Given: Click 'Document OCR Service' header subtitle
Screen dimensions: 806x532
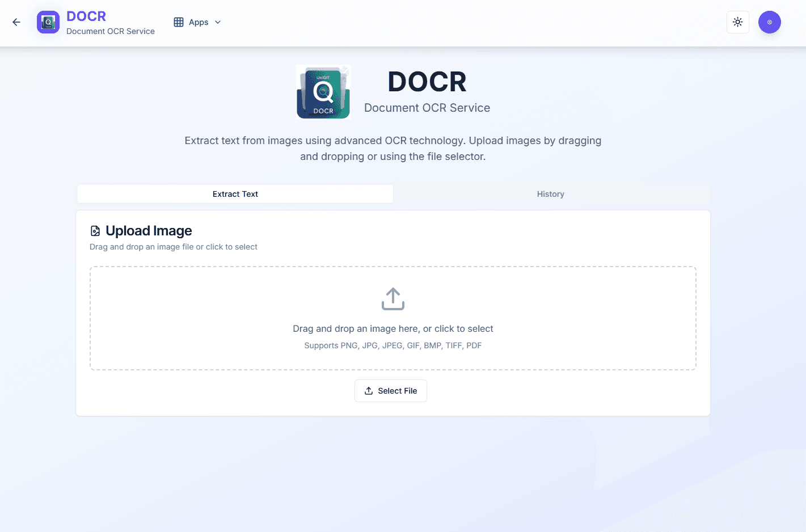Looking at the screenshot, I should pos(111,31).
